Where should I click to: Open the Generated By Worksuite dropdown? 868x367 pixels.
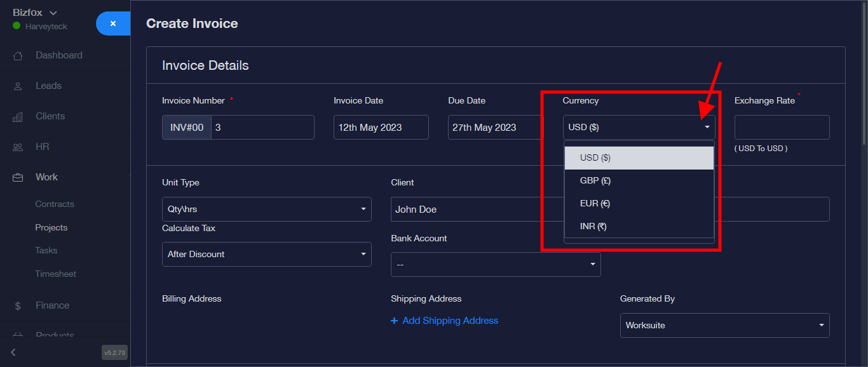(724, 325)
